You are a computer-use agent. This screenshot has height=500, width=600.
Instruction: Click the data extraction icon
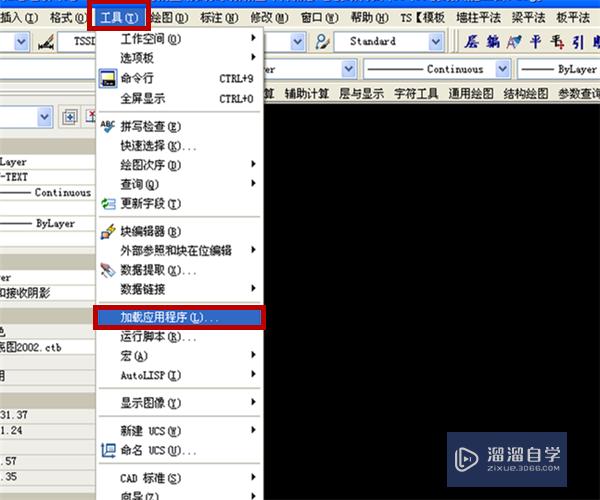[108, 270]
